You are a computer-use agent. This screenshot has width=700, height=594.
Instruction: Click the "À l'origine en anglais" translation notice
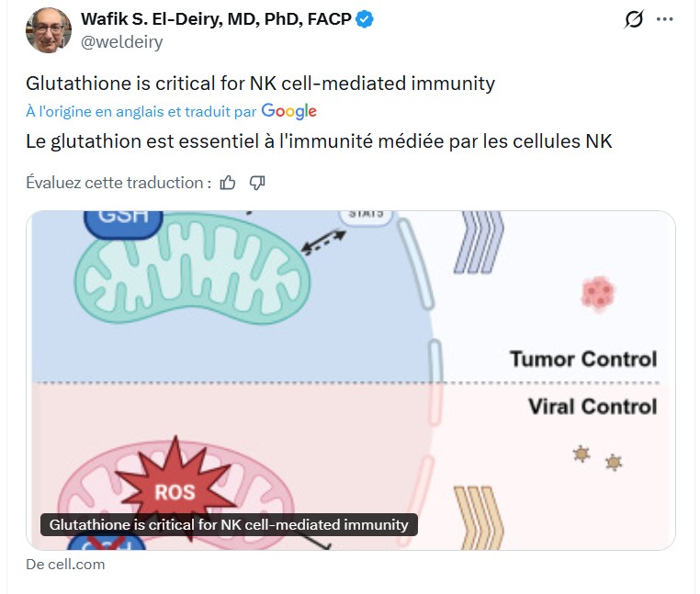pyautogui.click(x=141, y=112)
